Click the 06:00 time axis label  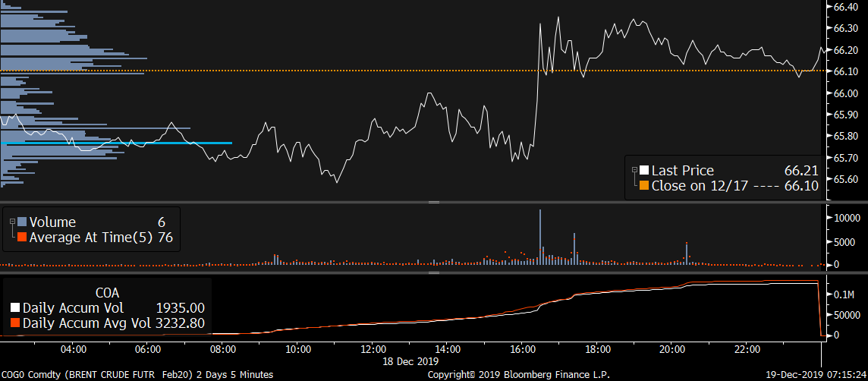point(148,349)
